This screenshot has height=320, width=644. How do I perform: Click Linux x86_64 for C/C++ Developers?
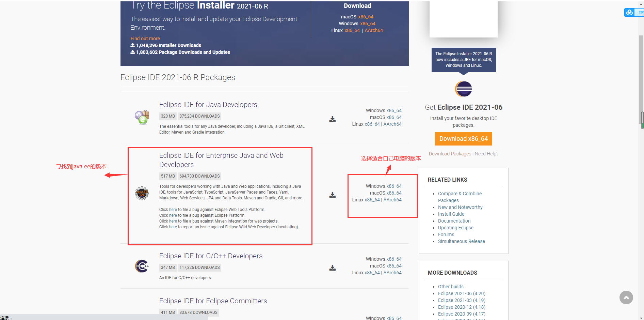[x=372, y=273]
